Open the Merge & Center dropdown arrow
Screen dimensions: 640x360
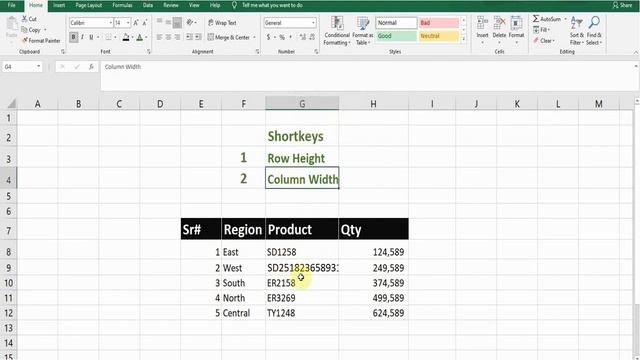254,37
